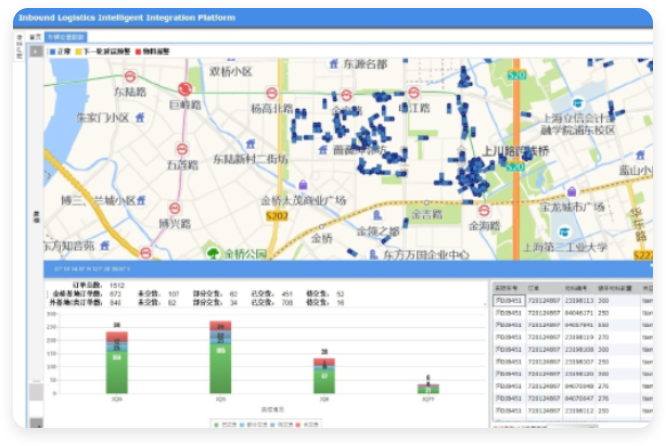Screen dimensions: 666x446
Task: Click the left panel splitter handle
Action: 36,215
